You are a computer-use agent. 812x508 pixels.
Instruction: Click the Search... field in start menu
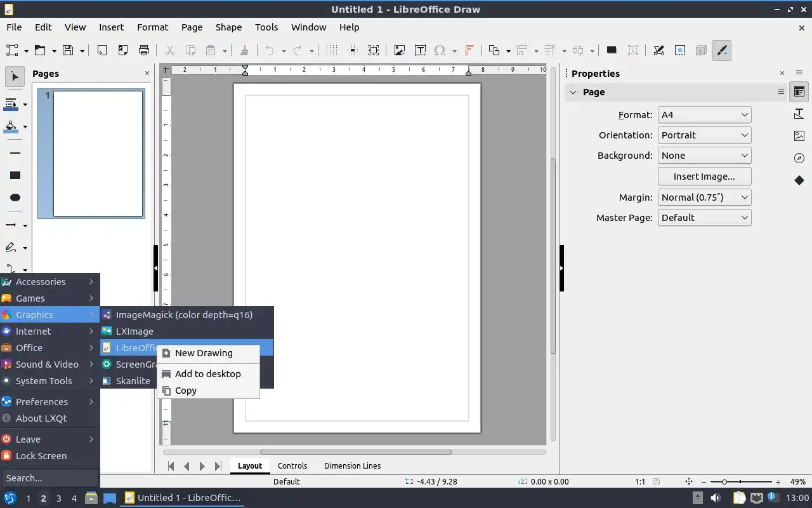point(49,478)
